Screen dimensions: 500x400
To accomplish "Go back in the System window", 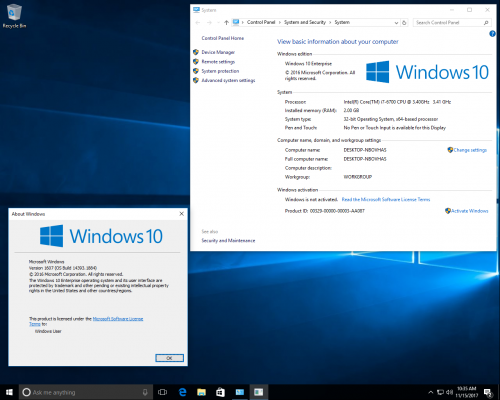I will (x=198, y=23).
